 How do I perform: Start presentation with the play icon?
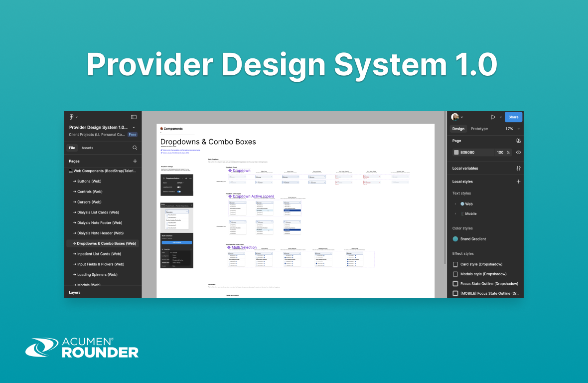click(493, 117)
